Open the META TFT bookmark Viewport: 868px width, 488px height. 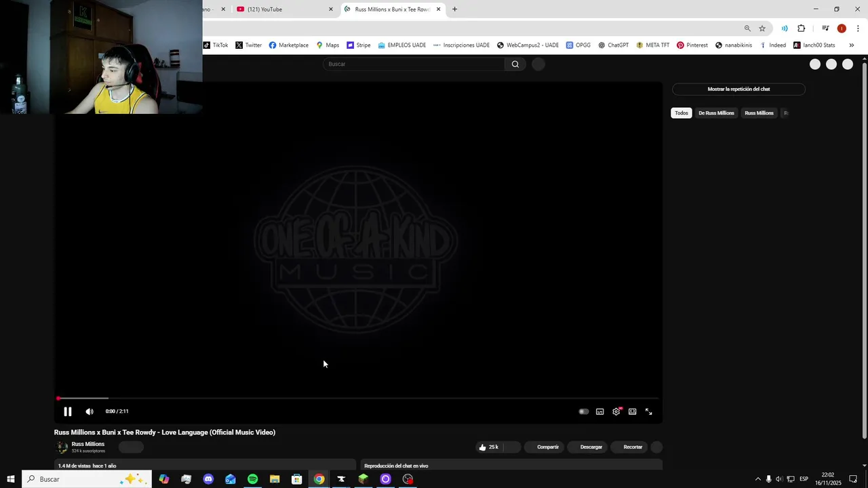[653, 45]
